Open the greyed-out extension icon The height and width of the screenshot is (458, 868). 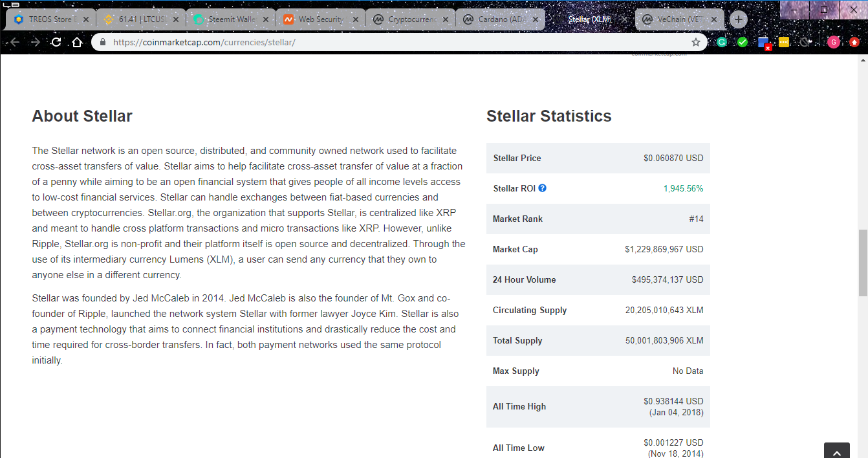click(x=805, y=42)
